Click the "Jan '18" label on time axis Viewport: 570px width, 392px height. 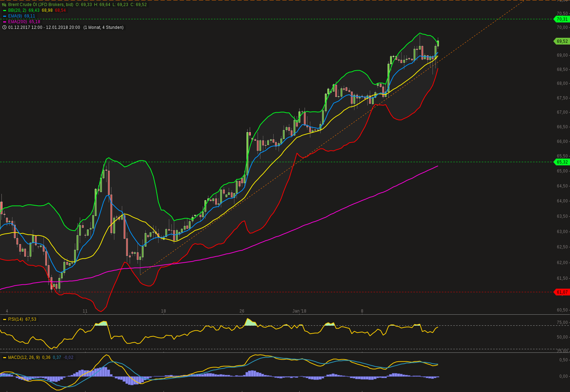pos(299,311)
